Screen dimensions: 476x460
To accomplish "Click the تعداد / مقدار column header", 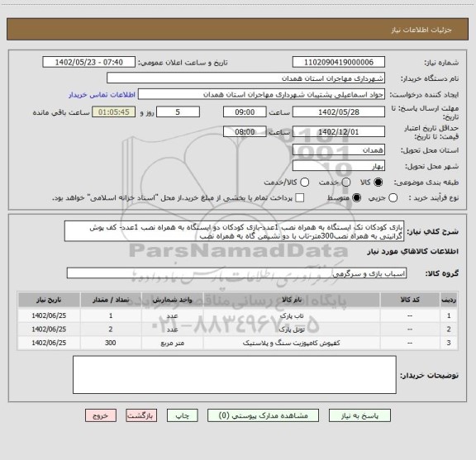I will [x=111, y=300].
